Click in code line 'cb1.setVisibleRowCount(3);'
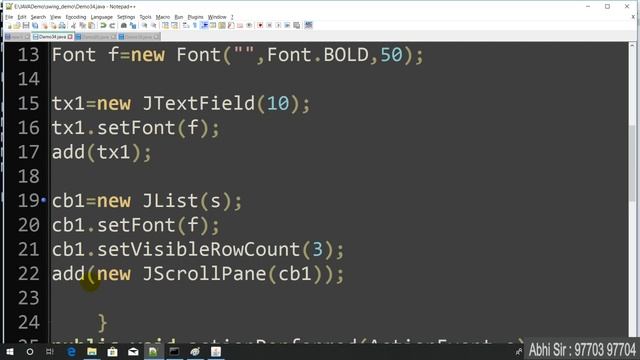The width and height of the screenshot is (640, 360). tap(198, 249)
